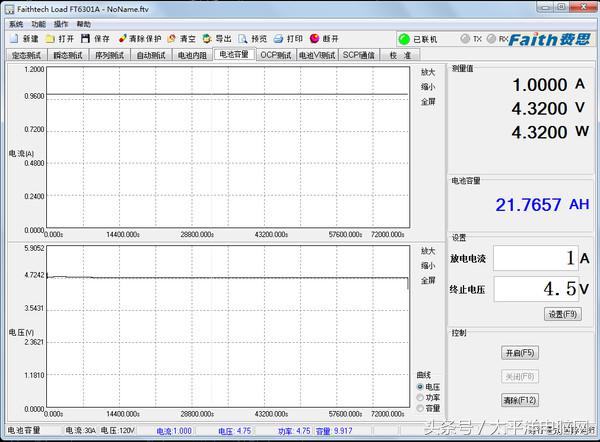Open the 系统 menu
Viewport: 600px width, 442px height.
[15, 23]
